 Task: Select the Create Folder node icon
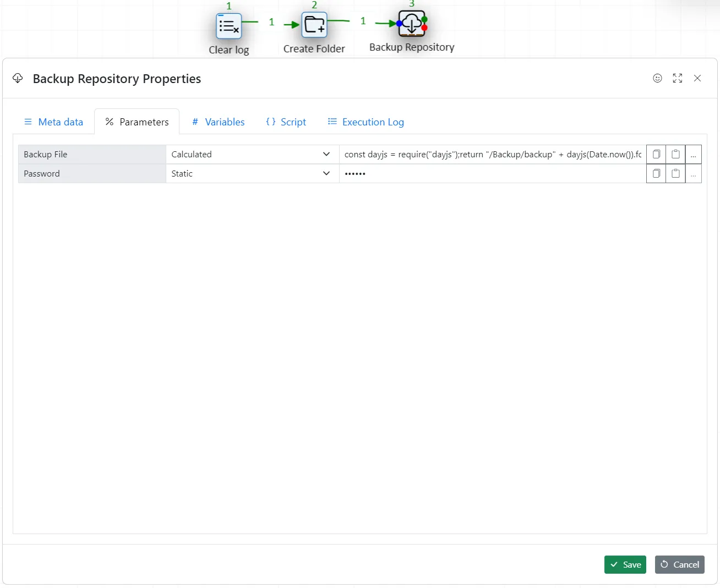[314, 25]
